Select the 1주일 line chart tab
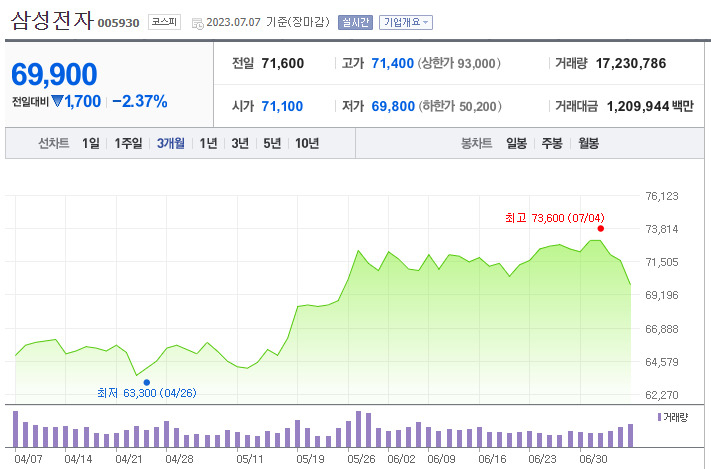This screenshot has height=469, width=711. click(128, 143)
